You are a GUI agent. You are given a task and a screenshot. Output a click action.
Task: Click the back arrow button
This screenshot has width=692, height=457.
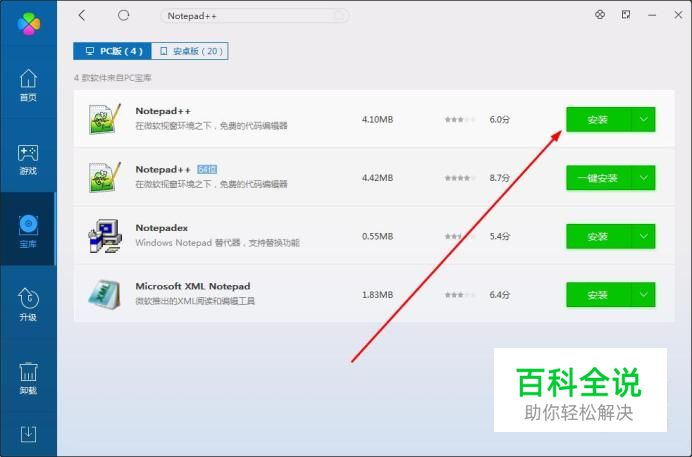82,15
